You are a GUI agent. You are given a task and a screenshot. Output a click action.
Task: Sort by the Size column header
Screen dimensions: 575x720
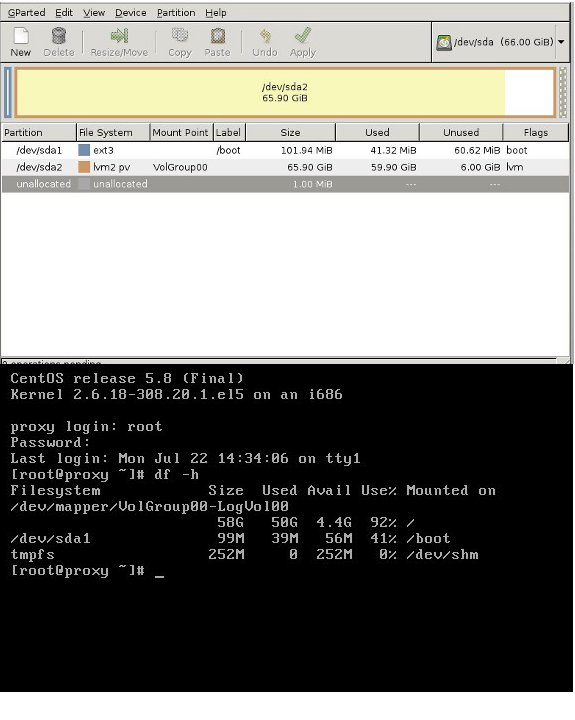pyautogui.click(x=291, y=133)
